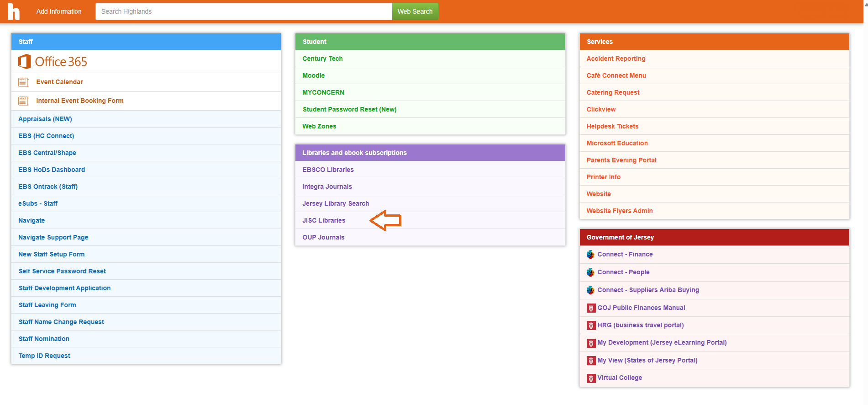Image resolution: width=868 pixels, height=405 pixels.
Task: Click the Virtual College crest icon
Action: coord(591,378)
